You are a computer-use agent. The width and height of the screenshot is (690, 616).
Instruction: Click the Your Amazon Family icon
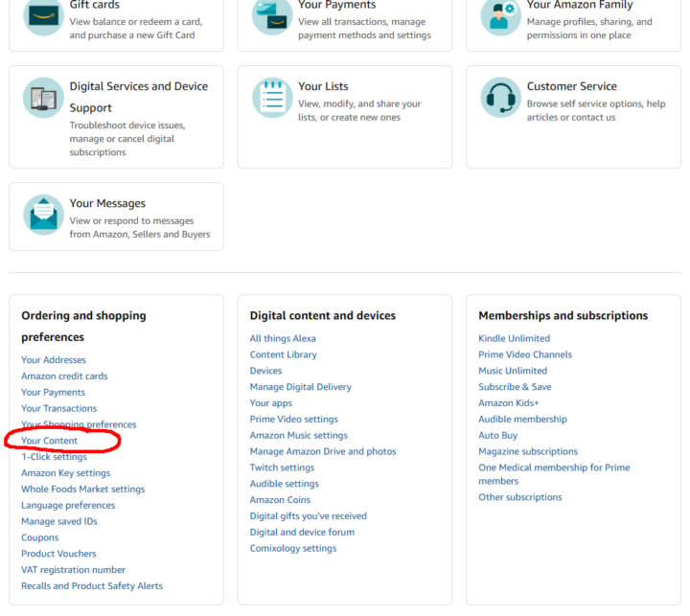pos(499,16)
